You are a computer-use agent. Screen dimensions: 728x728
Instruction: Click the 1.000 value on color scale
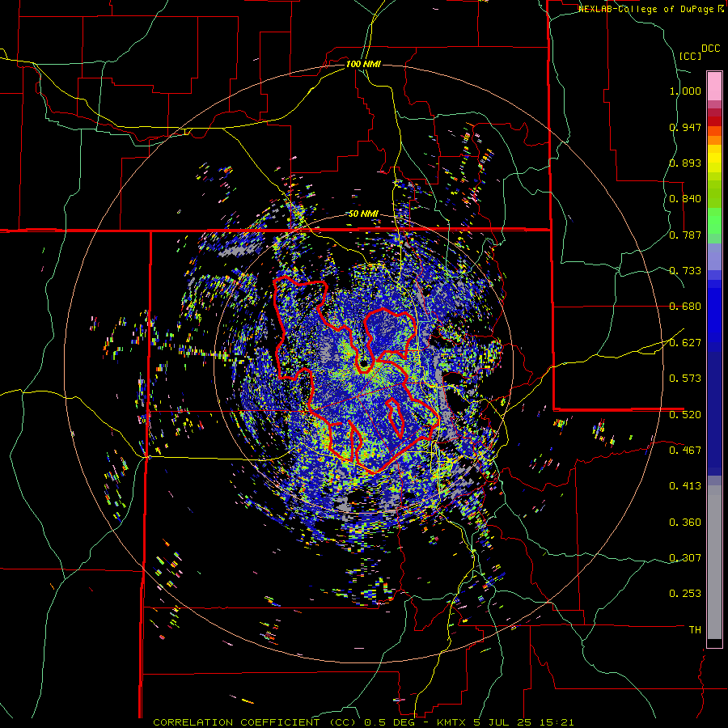pyautogui.click(x=685, y=91)
